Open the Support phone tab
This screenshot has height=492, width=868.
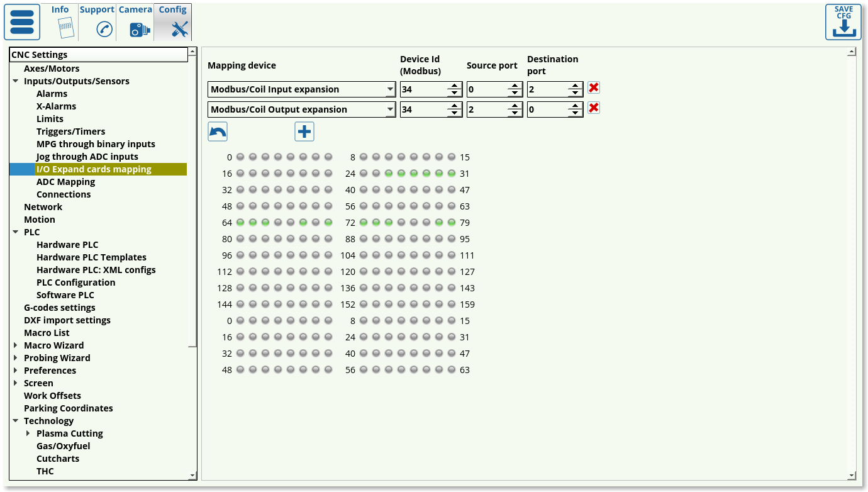pos(97,22)
